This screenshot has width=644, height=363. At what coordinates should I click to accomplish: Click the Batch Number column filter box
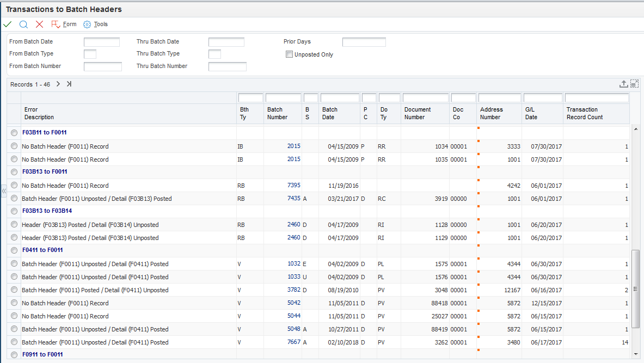283,98
